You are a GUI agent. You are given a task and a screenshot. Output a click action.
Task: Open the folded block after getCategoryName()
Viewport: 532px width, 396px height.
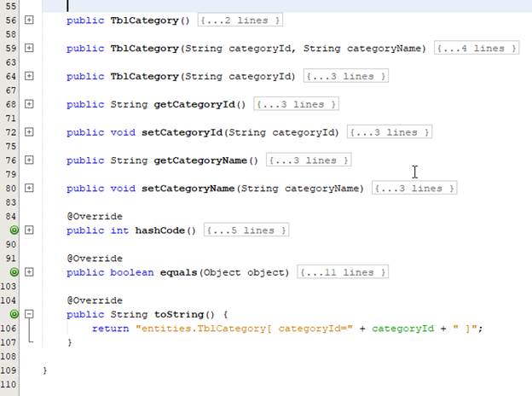309,160
